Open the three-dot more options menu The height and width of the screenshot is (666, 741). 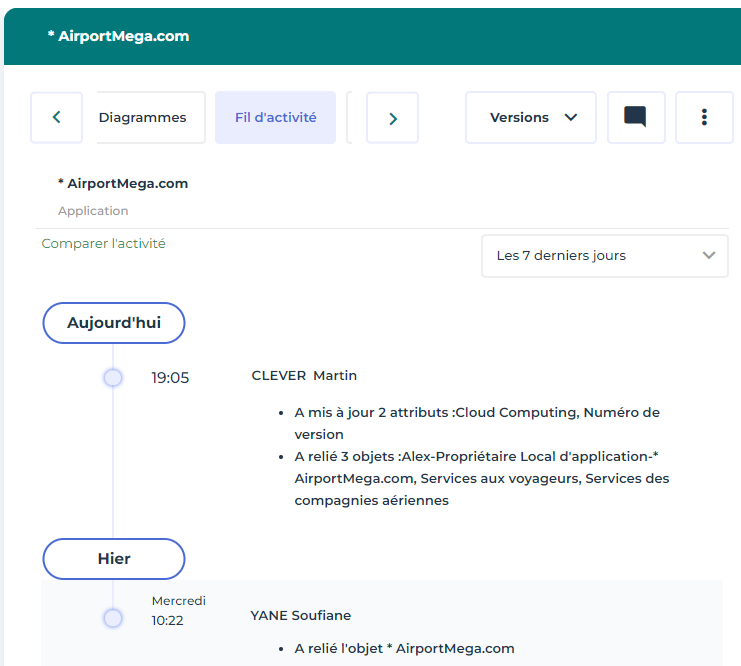pyautogui.click(x=704, y=118)
